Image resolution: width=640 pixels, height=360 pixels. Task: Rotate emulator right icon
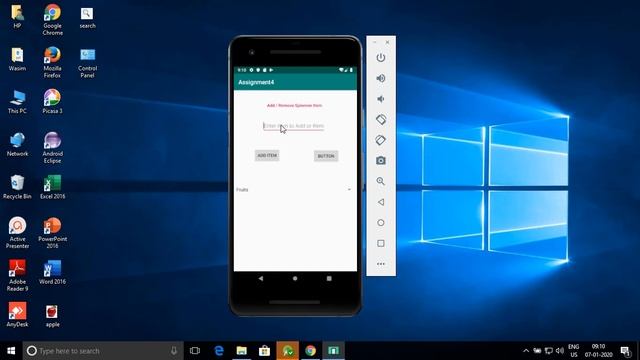[381, 140]
